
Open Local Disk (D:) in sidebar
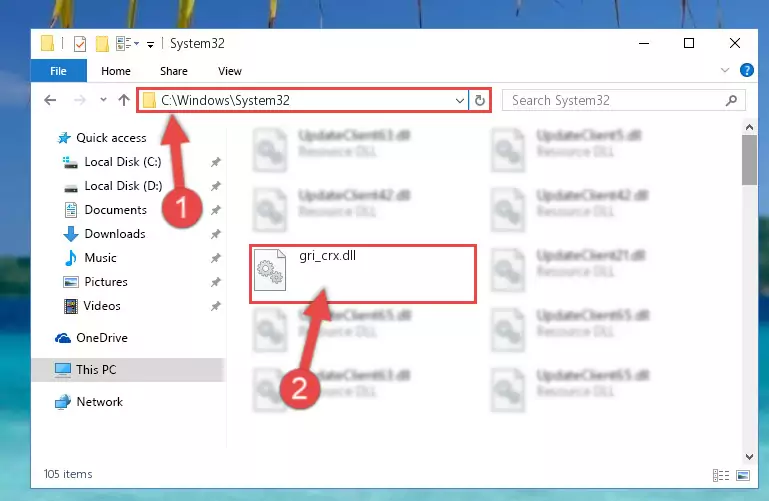123,186
